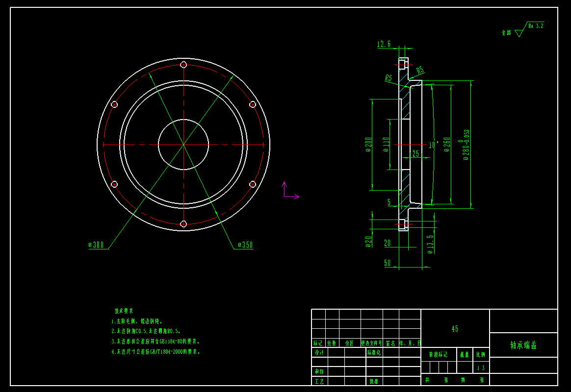Select the 处数 cell in title block
The width and height of the screenshot is (571, 392).
pos(332,343)
